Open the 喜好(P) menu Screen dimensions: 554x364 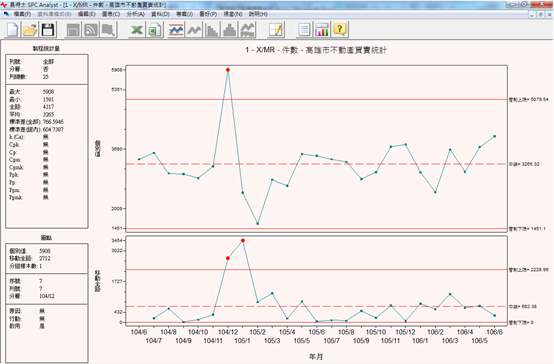click(x=208, y=14)
